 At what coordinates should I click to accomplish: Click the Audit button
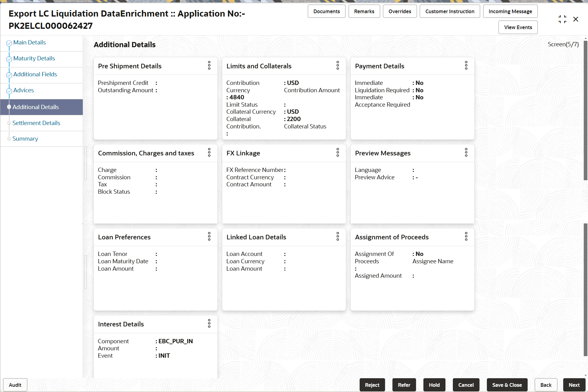coord(15,385)
